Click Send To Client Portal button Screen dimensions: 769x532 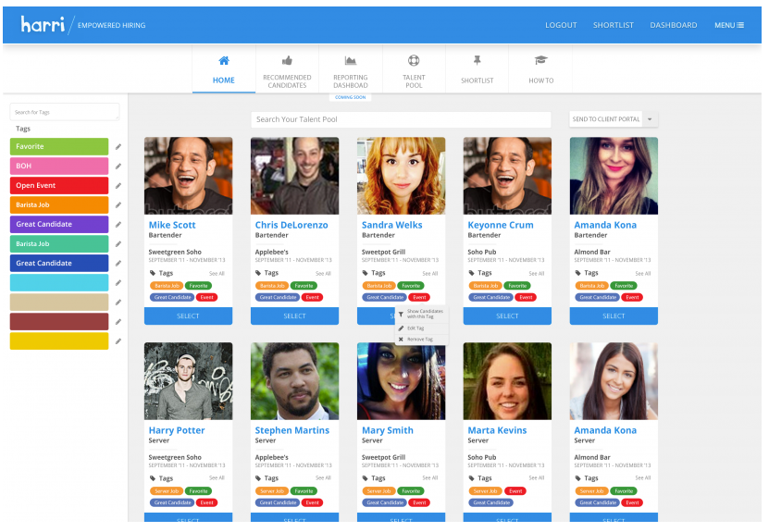pos(606,119)
